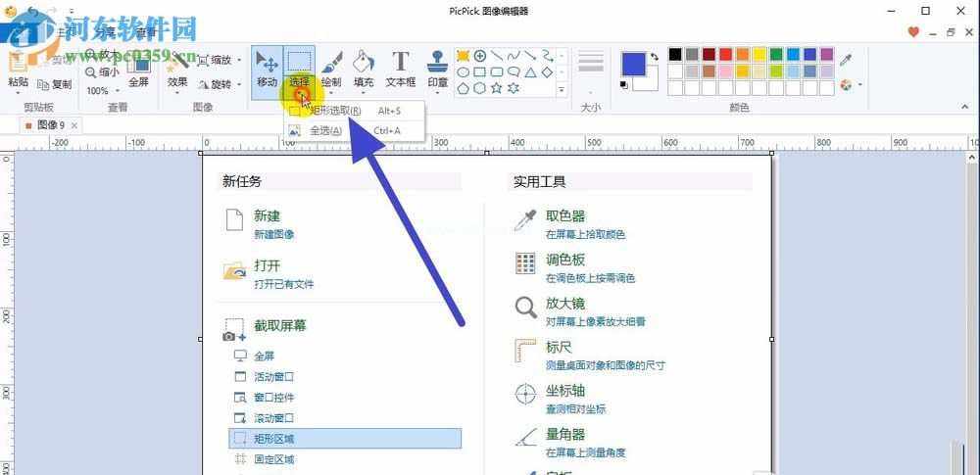This screenshot has width=980, height=475.
Task: Select the Fill (填充) bucket tool
Action: (364, 70)
